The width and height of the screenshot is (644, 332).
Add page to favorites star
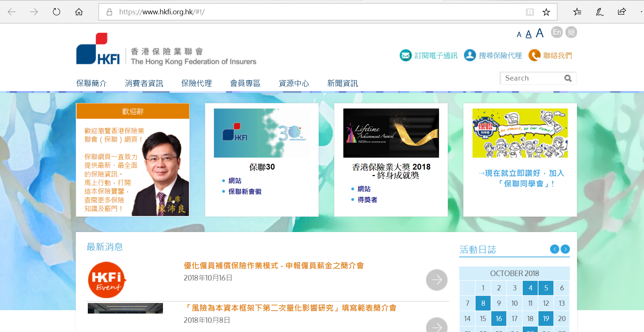[546, 12]
